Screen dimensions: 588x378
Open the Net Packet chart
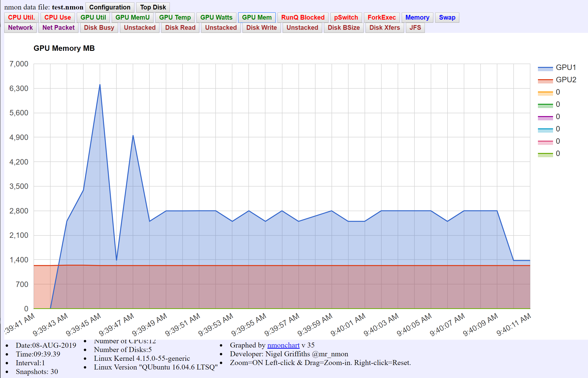click(x=58, y=27)
